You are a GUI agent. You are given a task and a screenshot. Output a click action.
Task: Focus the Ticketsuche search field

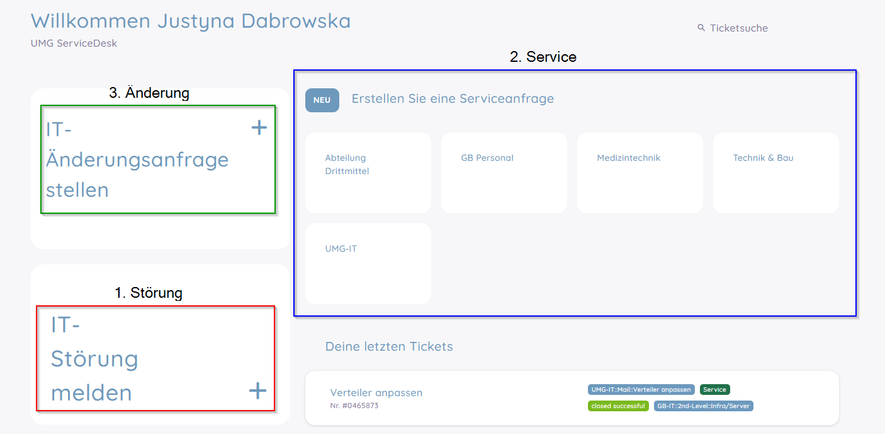[739, 28]
